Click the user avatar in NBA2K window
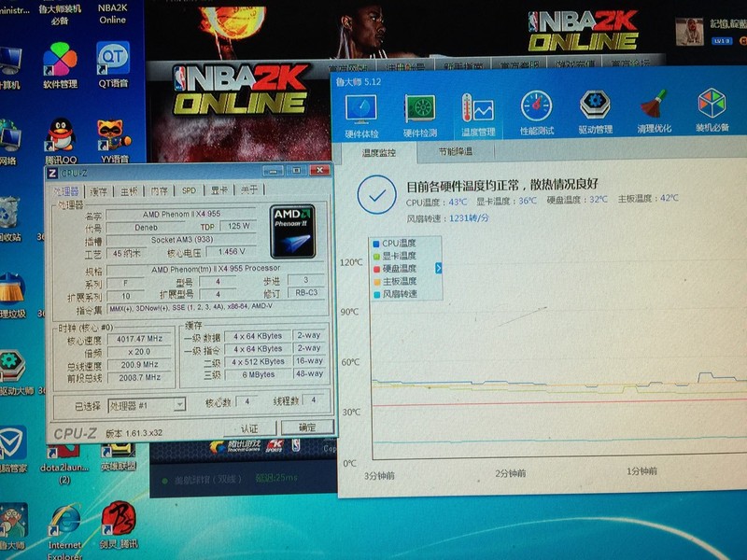 [x=689, y=32]
